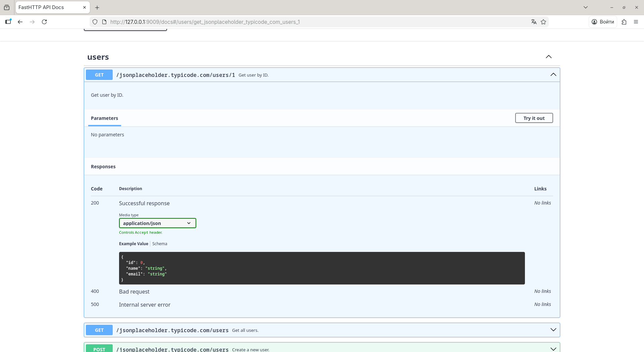Image resolution: width=644 pixels, height=352 pixels.
Task: Click the Responses section header
Action: [x=103, y=167]
